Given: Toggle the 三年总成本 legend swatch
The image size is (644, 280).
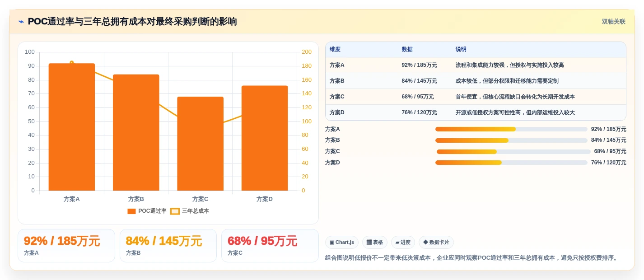Looking at the screenshot, I should (x=175, y=211).
